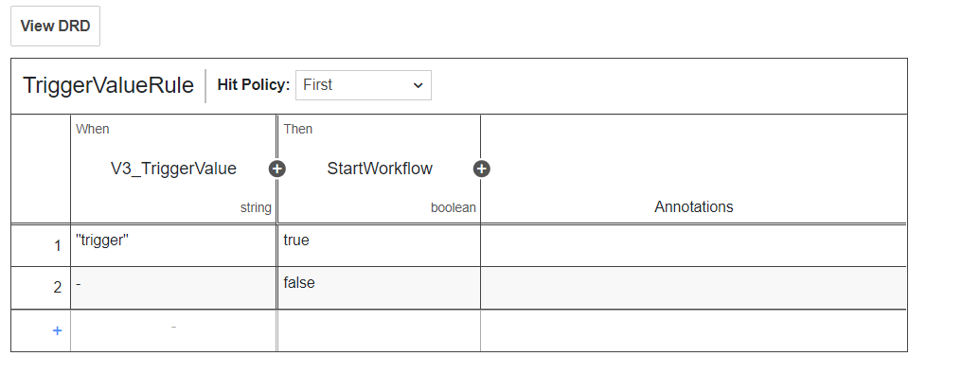Click the boolean type label
The width and height of the screenshot is (980, 392).
(x=453, y=208)
